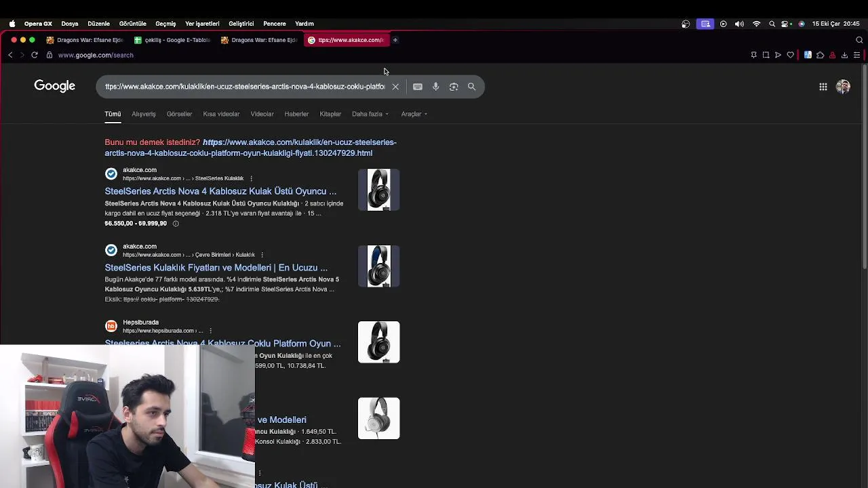Switch to the Görseller tab
This screenshot has height=488, width=868.
pos(179,114)
